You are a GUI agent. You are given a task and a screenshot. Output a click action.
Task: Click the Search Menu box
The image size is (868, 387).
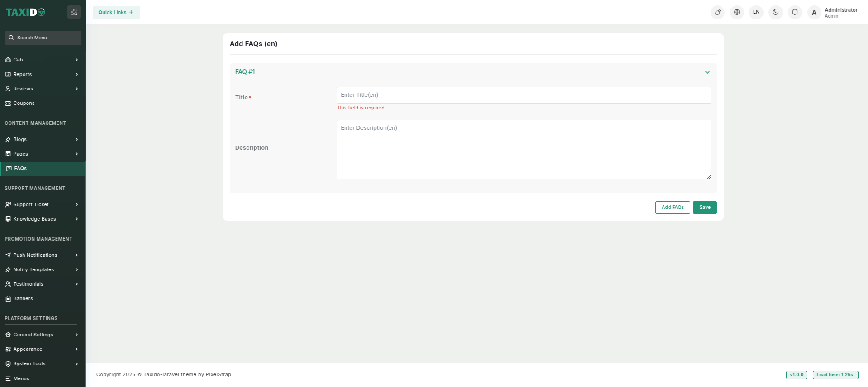coord(43,38)
